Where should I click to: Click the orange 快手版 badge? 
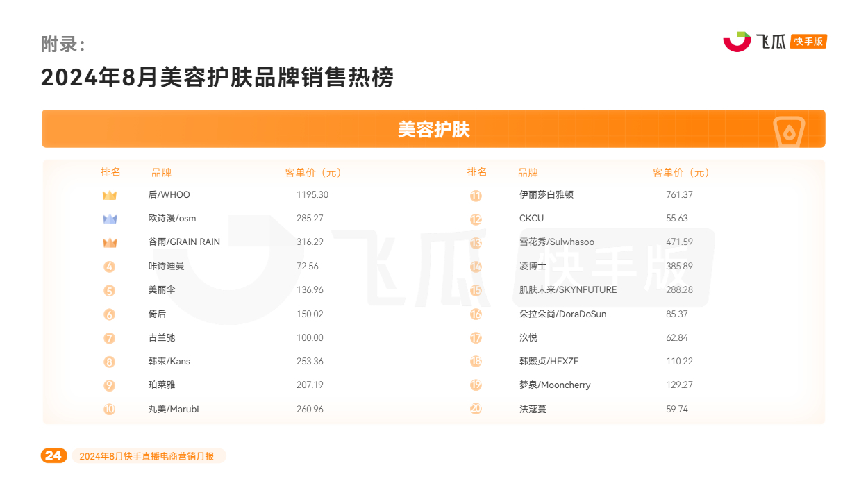(809, 42)
